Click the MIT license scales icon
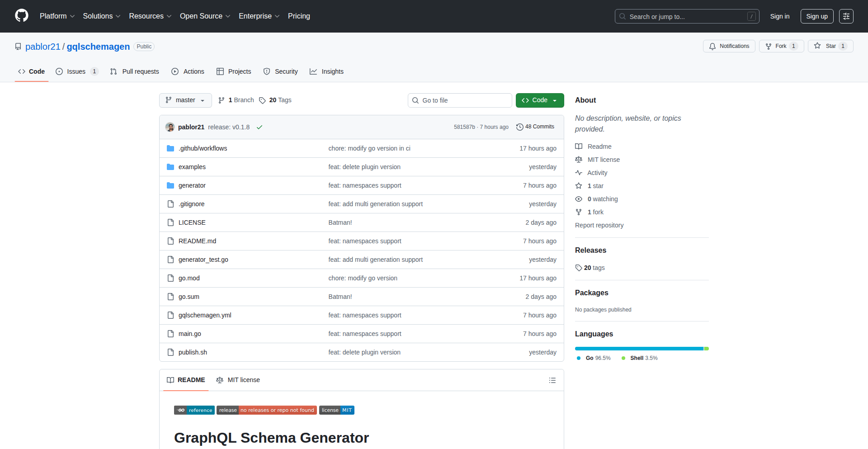The image size is (868, 449). coord(579,160)
